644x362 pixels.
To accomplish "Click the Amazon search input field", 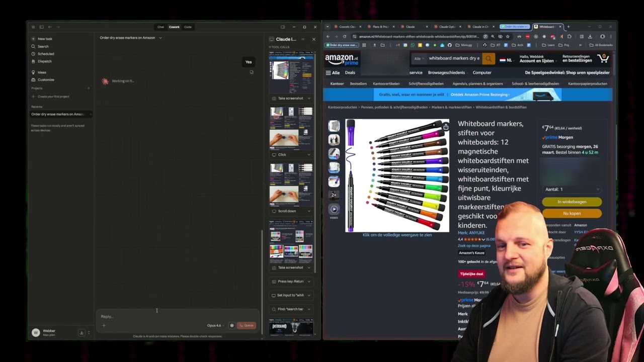I will point(454,58).
